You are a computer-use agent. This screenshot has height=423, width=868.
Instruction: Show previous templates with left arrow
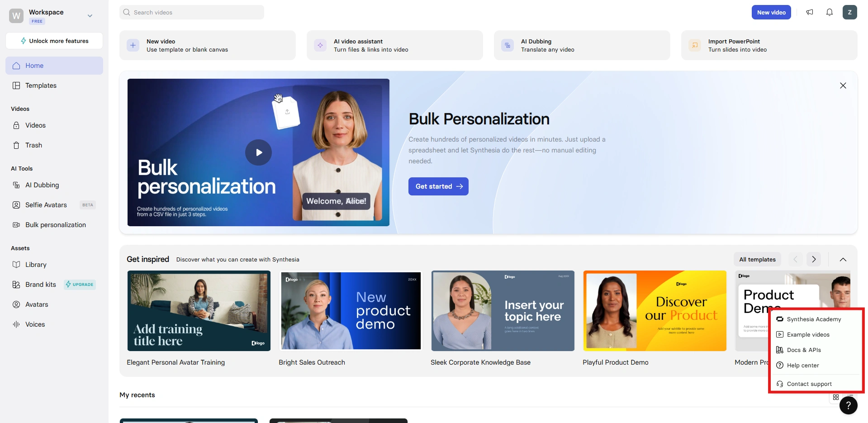point(795,259)
